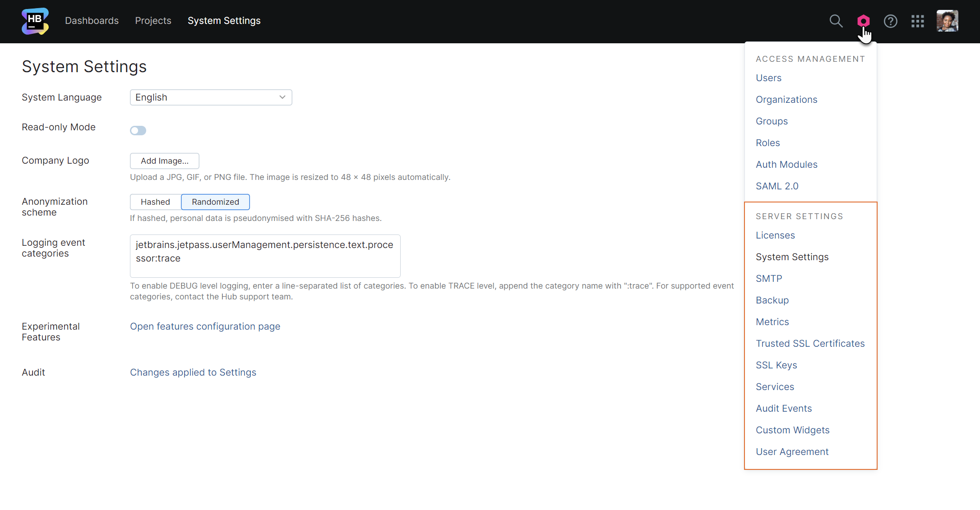Select the Hashed anonymization scheme

155,202
